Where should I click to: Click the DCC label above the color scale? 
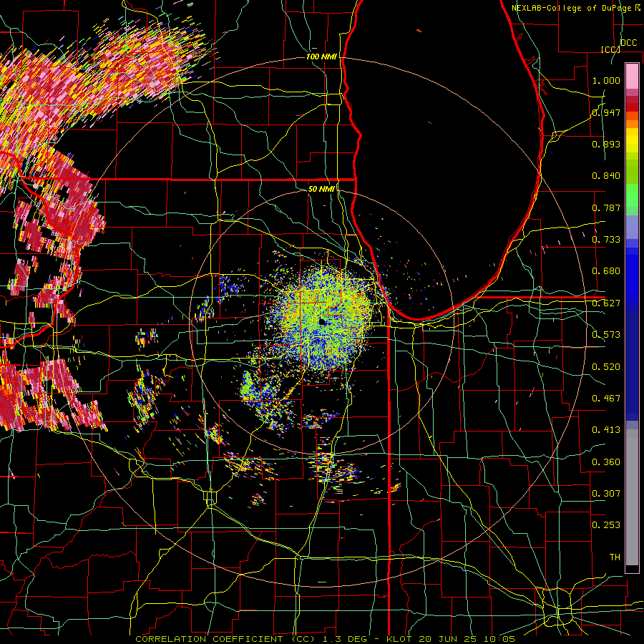coord(628,43)
